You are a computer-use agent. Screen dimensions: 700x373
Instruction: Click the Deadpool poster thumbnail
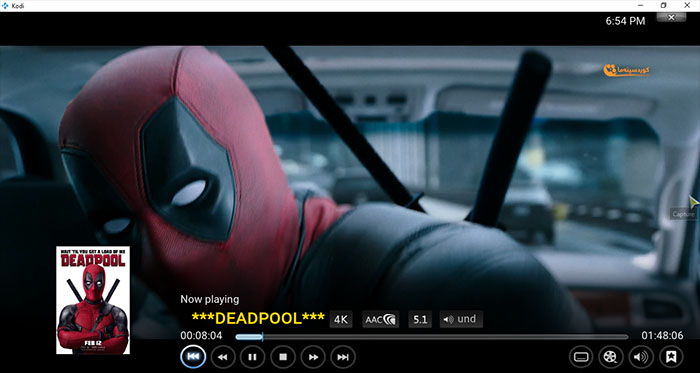(93, 300)
